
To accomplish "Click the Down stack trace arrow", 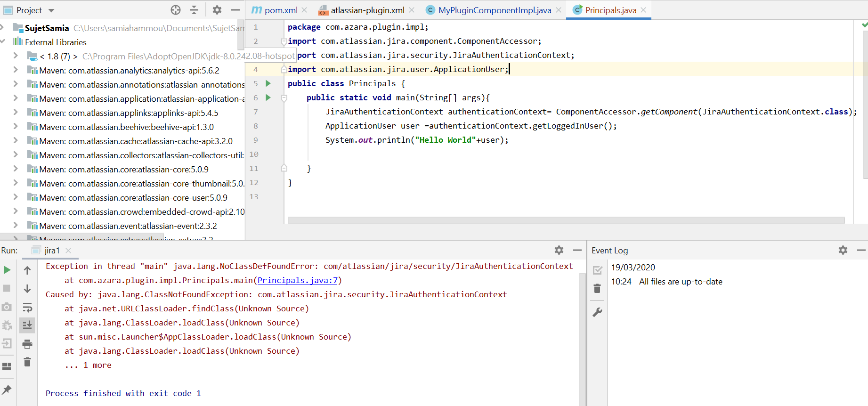I will 27,288.
